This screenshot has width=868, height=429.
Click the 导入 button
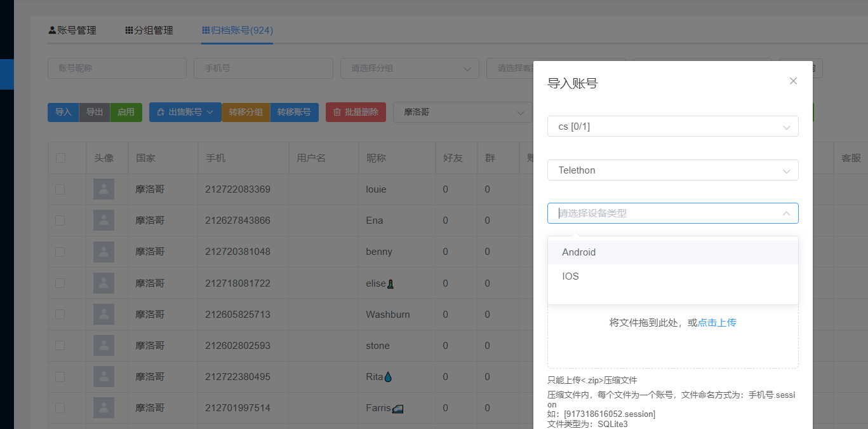coord(63,112)
